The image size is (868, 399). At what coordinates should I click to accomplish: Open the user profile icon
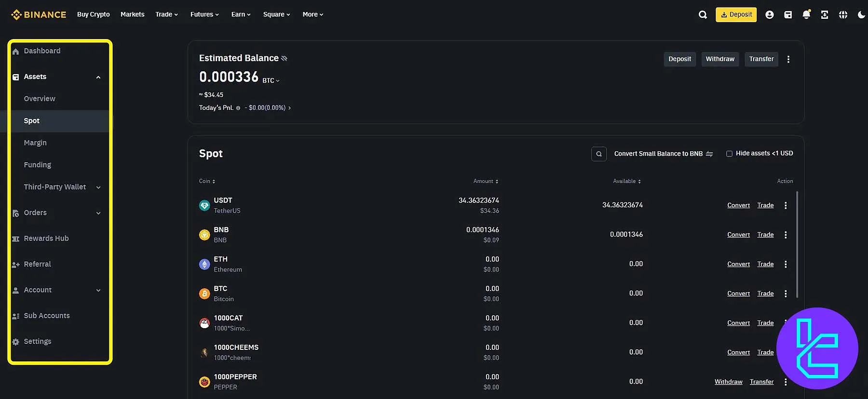point(769,14)
